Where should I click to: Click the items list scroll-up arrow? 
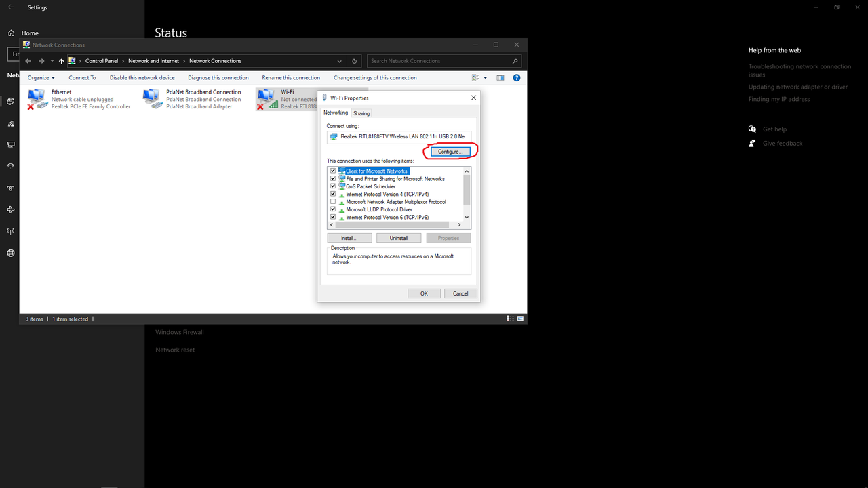tap(467, 171)
